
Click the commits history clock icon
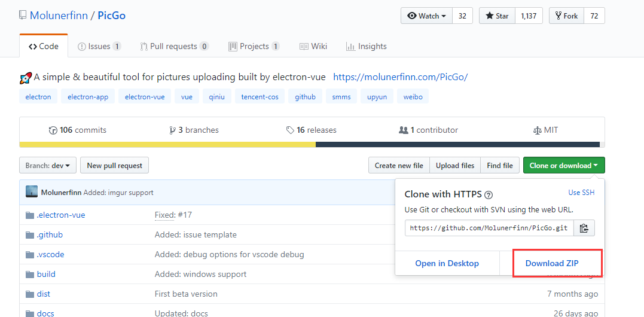(x=53, y=130)
